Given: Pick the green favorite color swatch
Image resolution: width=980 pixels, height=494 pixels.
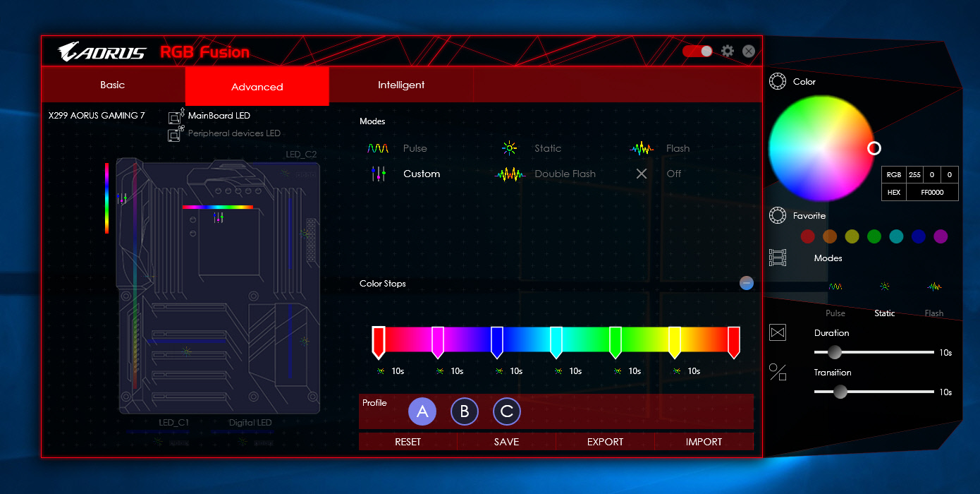Looking at the screenshot, I should (874, 236).
